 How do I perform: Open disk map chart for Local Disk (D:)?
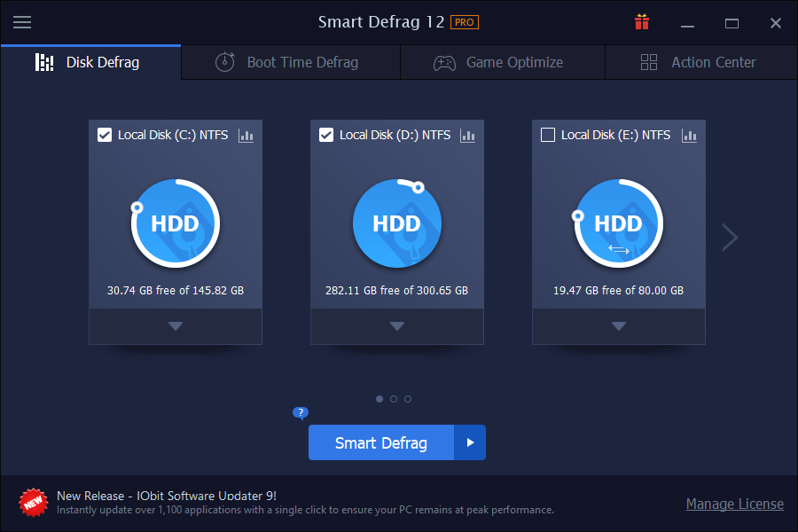pos(467,136)
